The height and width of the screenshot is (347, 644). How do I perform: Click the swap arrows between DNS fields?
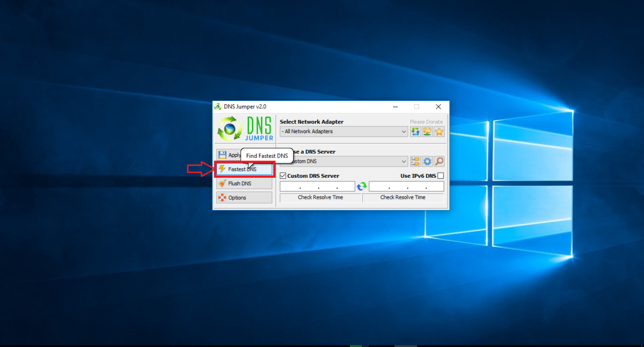pyautogui.click(x=362, y=186)
